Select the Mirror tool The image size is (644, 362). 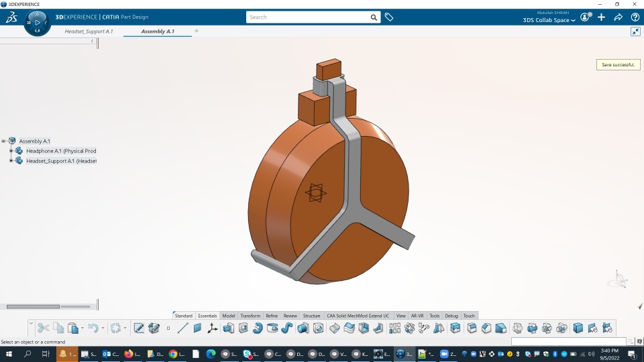click(439, 328)
